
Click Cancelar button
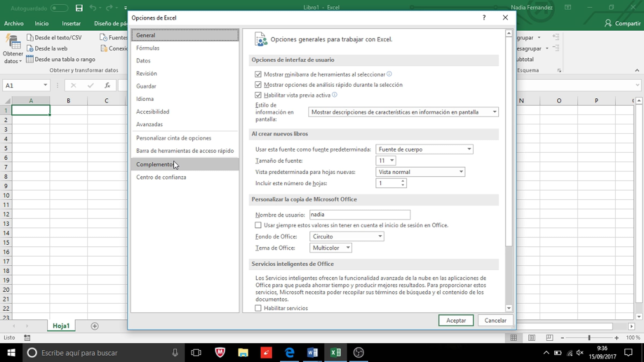pyautogui.click(x=495, y=320)
